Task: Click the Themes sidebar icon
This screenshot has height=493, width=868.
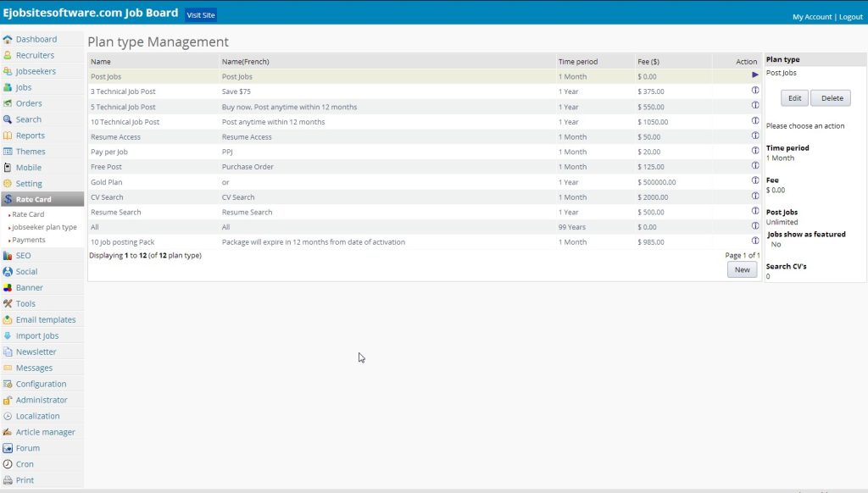Action: 7,152
